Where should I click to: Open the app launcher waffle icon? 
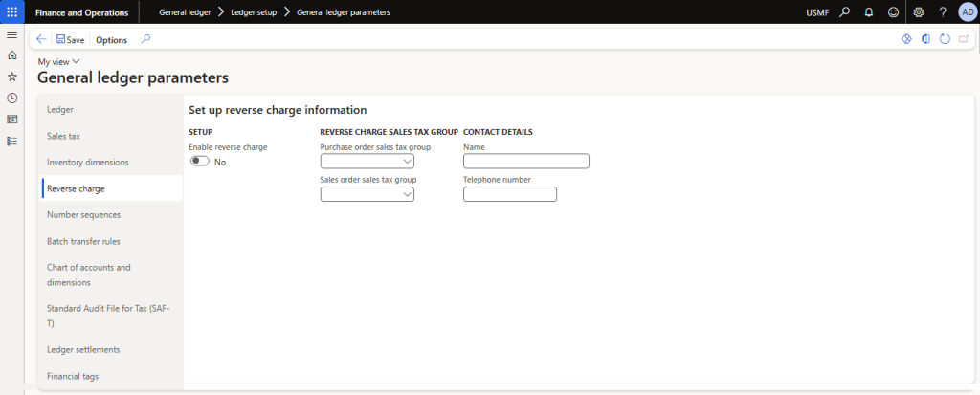tap(11, 11)
